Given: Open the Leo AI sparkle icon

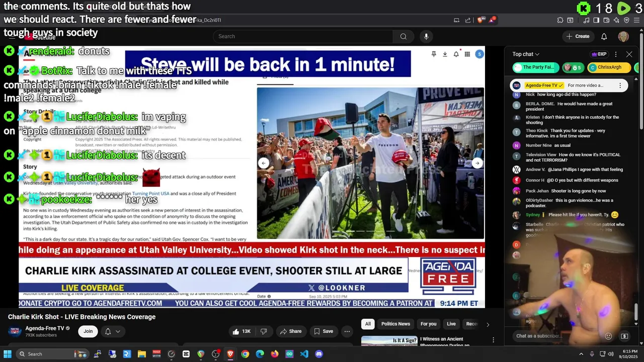Looking at the screenshot, I should 616,20.
